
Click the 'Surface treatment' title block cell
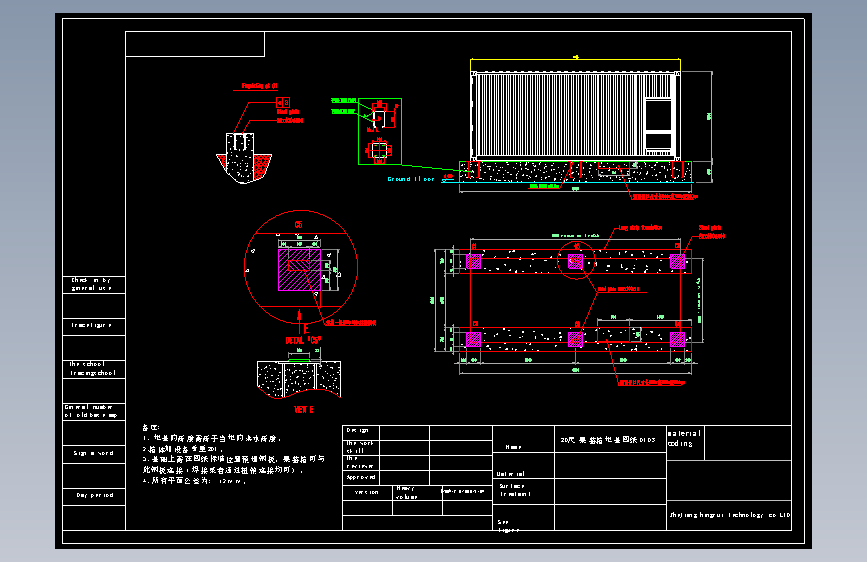click(x=523, y=491)
